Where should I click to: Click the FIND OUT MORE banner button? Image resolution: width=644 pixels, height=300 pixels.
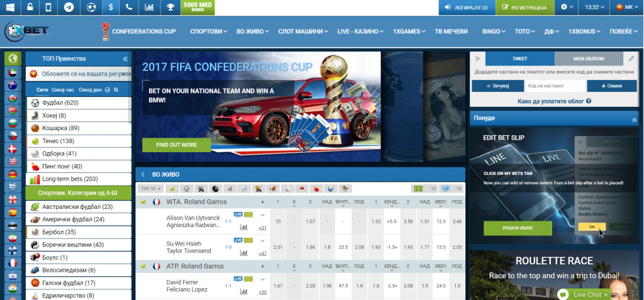(176, 145)
